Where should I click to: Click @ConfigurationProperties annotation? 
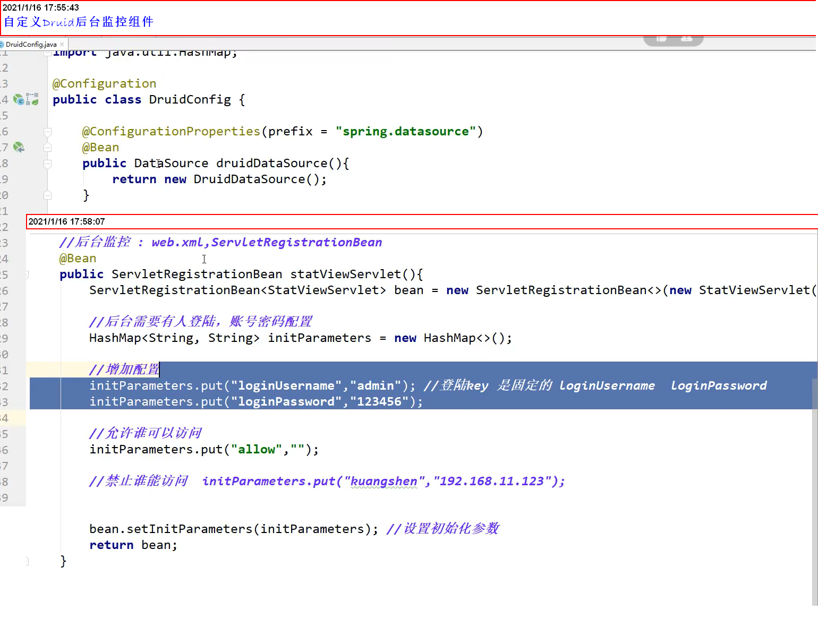tap(171, 131)
